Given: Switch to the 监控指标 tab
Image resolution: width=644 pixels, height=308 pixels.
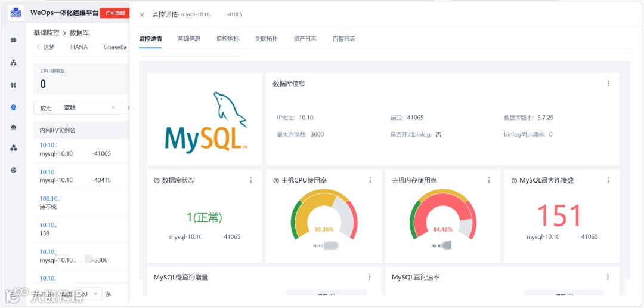Looking at the screenshot, I should (x=228, y=39).
